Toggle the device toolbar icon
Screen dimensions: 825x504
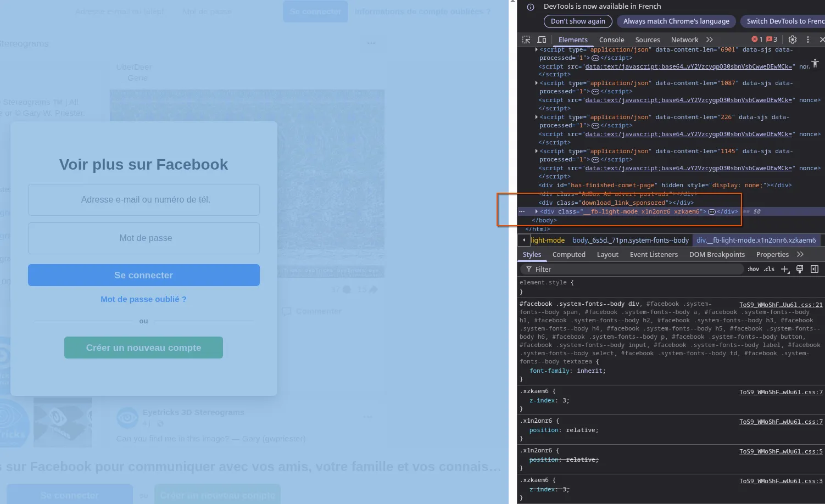[x=542, y=40]
